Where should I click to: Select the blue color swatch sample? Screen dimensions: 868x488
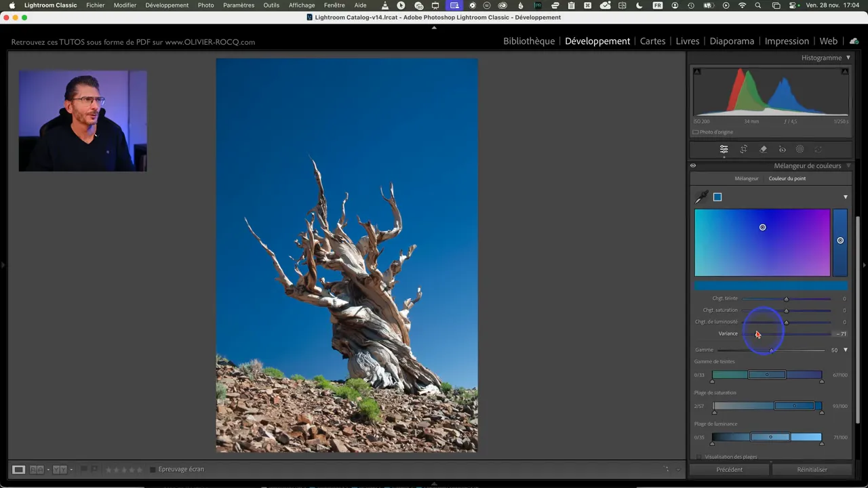[x=717, y=197]
